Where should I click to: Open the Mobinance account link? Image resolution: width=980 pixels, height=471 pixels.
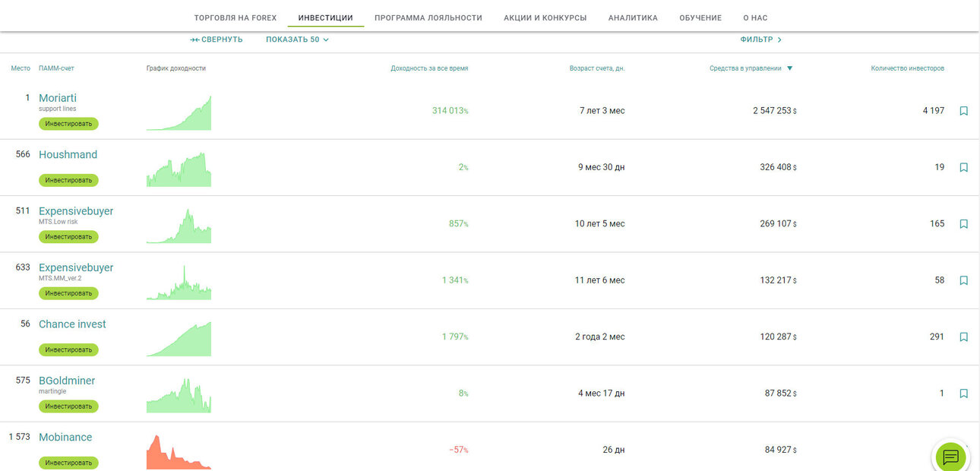coord(65,437)
